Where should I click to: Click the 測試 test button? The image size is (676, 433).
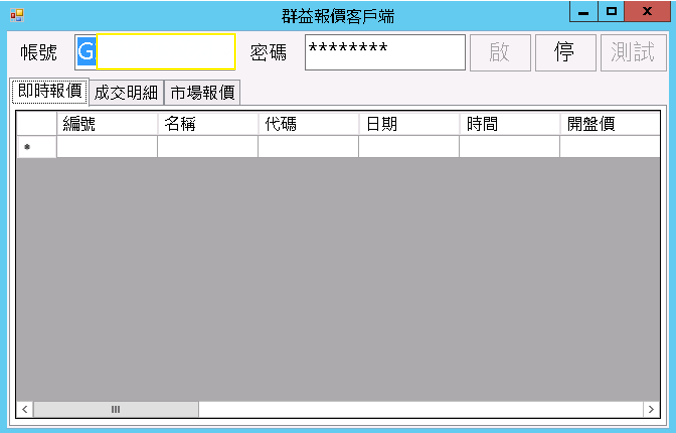click(x=633, y=53)
